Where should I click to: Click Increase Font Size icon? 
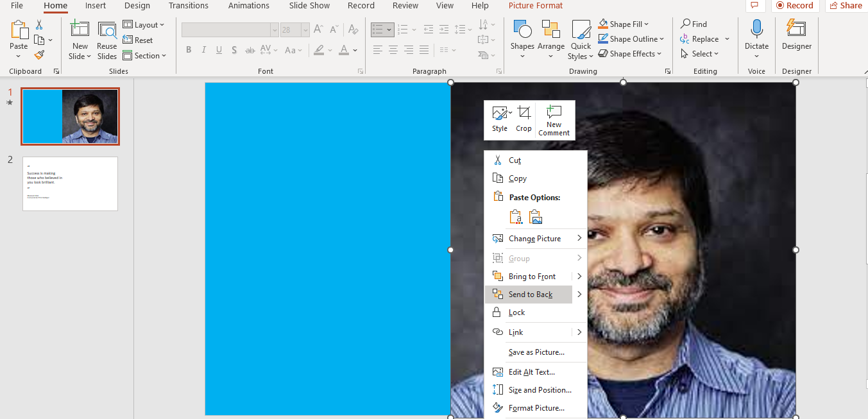[319, 30]
